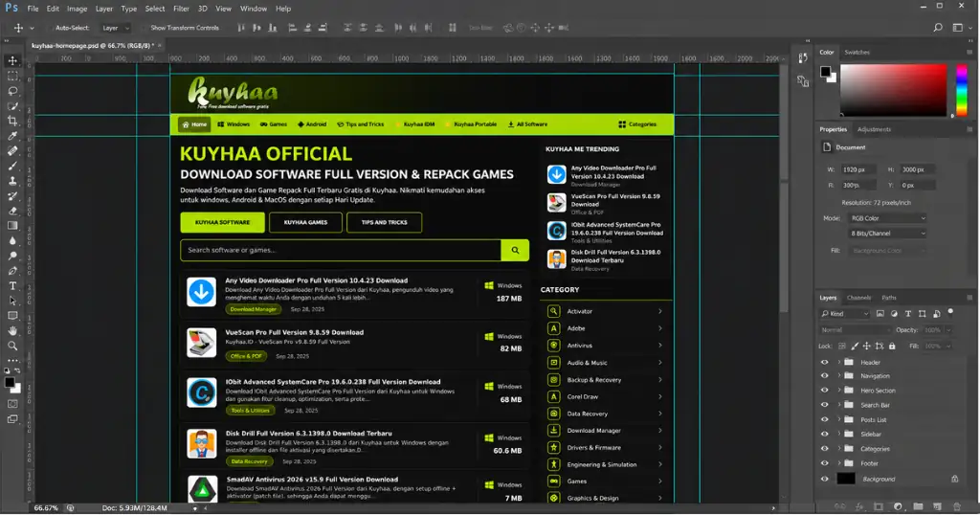Viewport: 980px width, 515px height.
Task: Open the 8 Bits/Channel dropdown
Action: pos(887,234)
